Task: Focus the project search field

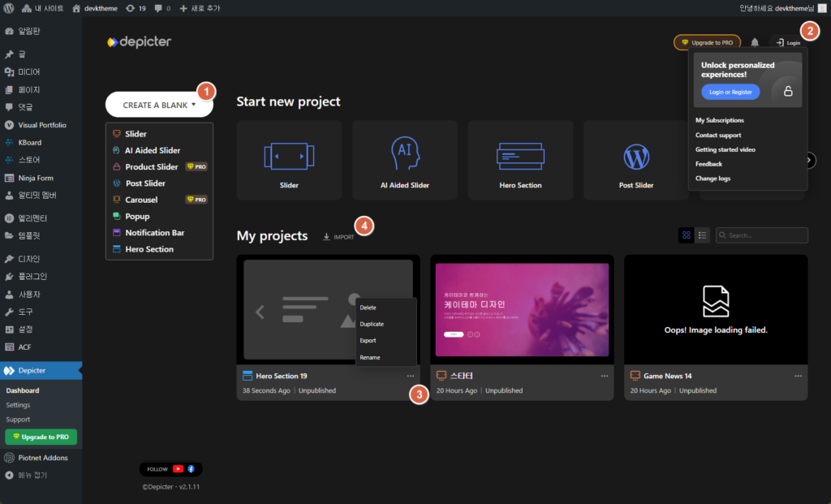Action: point(761,235)
